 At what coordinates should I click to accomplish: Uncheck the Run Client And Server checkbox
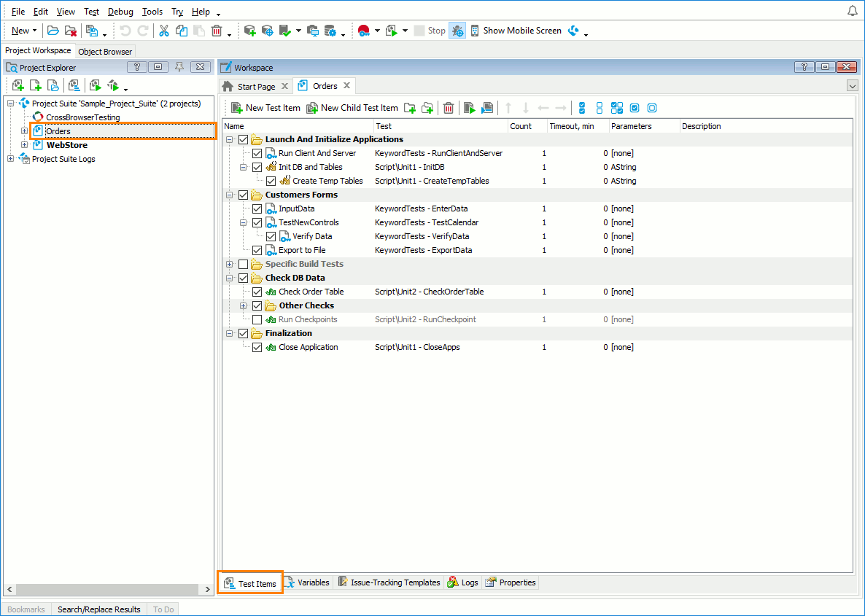tap(257, 153)
